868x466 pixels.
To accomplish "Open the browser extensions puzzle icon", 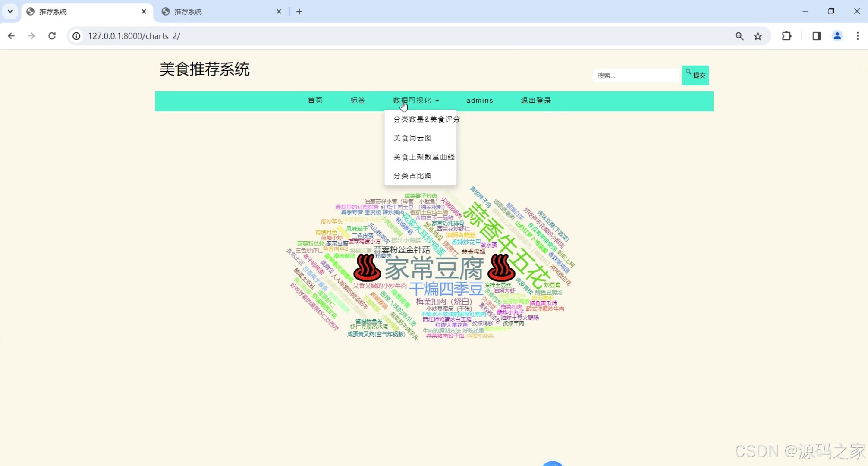I will [786, 36].
